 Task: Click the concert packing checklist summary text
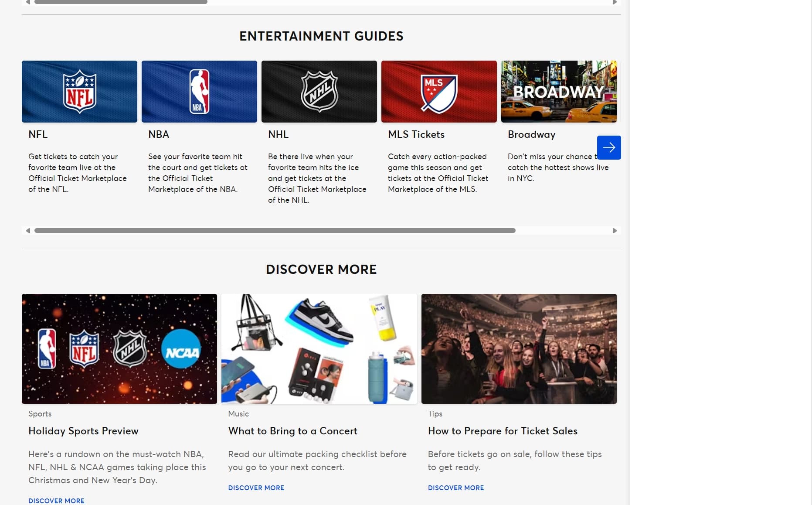[317, 461]
